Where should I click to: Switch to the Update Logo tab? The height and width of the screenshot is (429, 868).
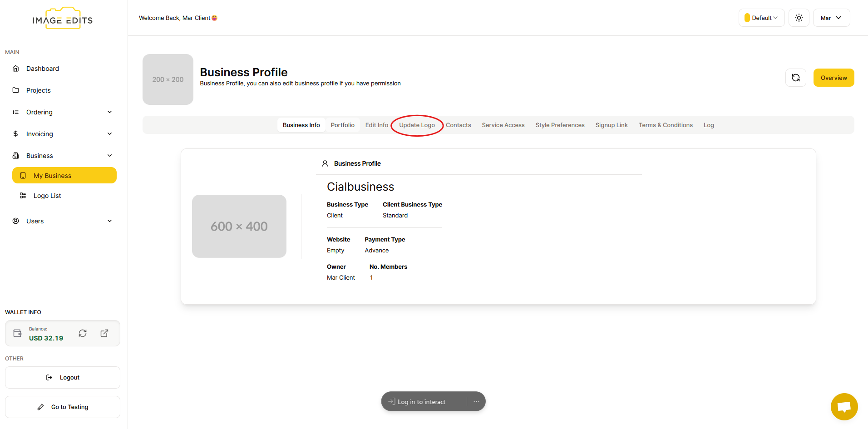click(417, 125)
